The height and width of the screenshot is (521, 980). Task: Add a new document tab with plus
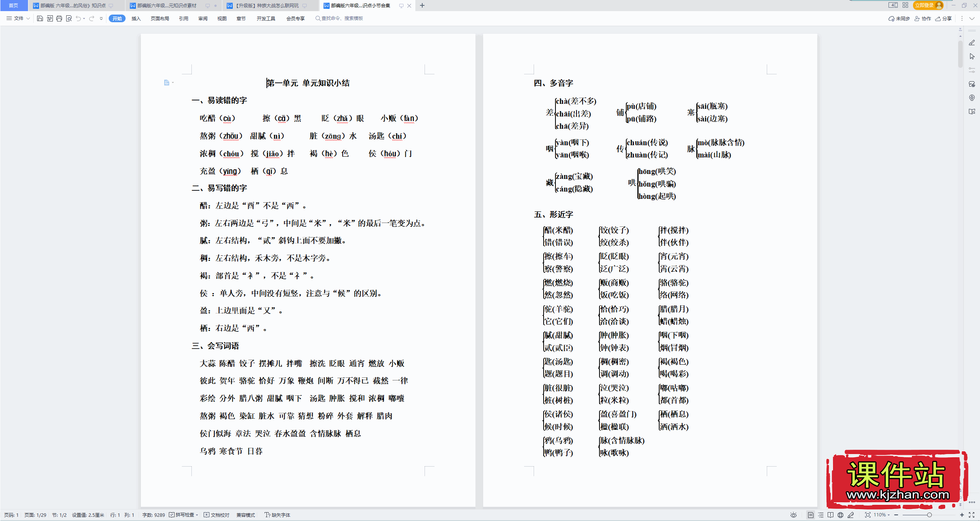click(x=422, y=5)
